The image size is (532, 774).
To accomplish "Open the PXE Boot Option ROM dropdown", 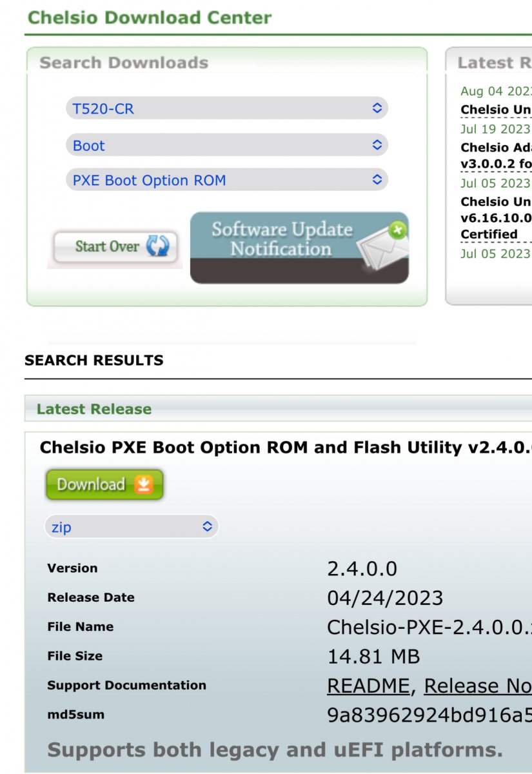I will click(x=227, y=180).
